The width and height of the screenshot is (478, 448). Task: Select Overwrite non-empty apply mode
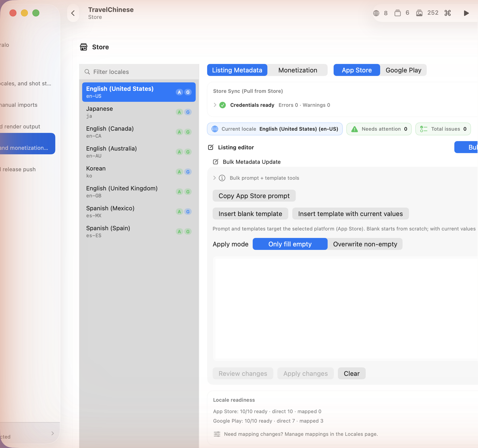[365, 244]
